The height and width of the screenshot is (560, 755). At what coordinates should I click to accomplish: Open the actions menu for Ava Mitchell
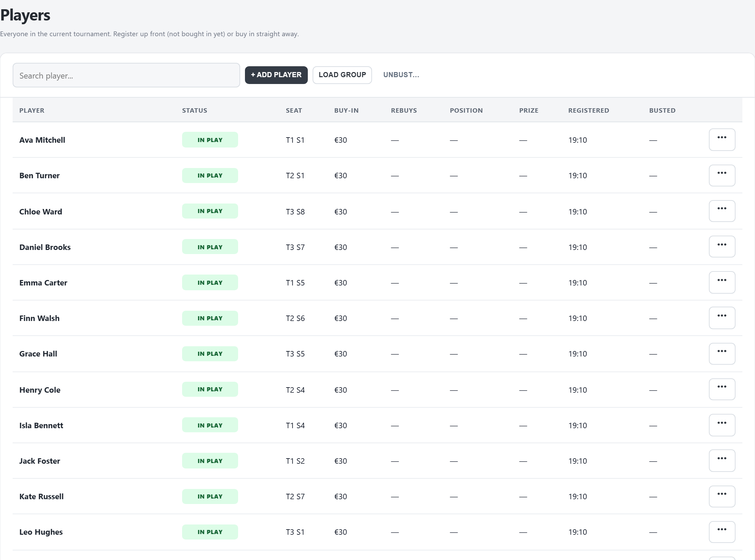point(722,140)
